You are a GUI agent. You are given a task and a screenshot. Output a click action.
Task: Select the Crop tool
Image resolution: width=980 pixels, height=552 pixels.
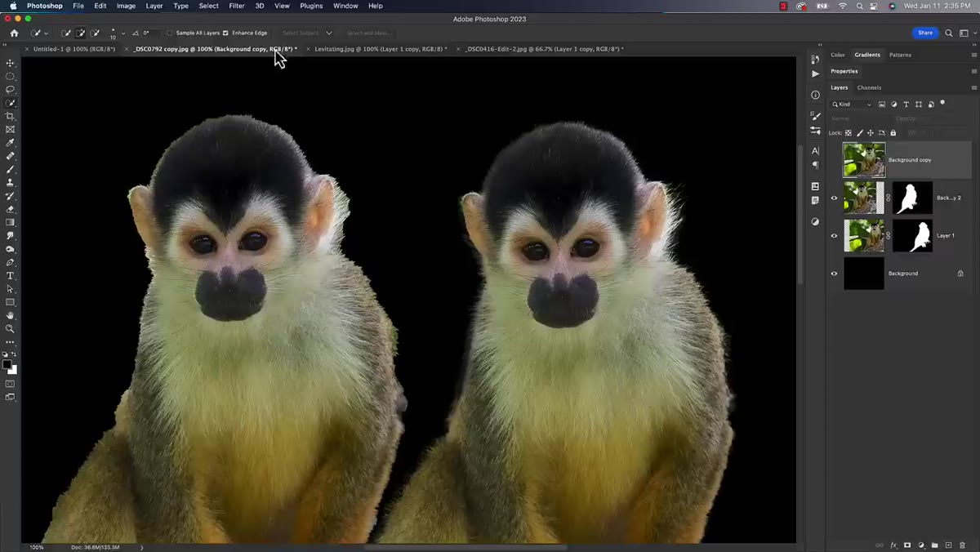click(x=11, y=116)
